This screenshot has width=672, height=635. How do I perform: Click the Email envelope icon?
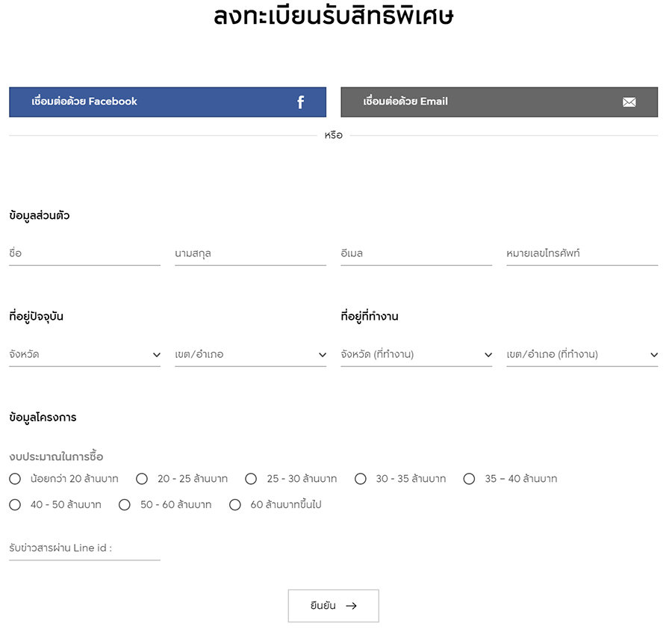(x=629, y=102)
